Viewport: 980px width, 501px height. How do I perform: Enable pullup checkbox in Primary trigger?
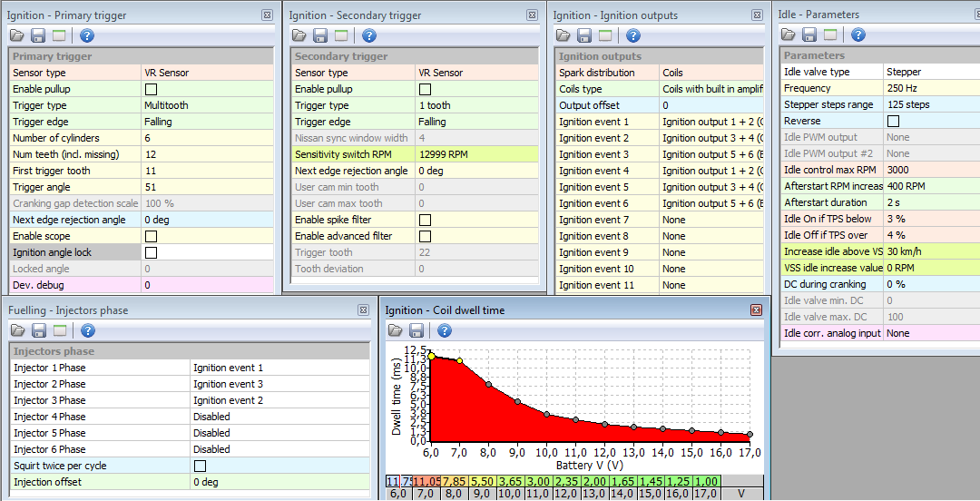click(151, 89)
